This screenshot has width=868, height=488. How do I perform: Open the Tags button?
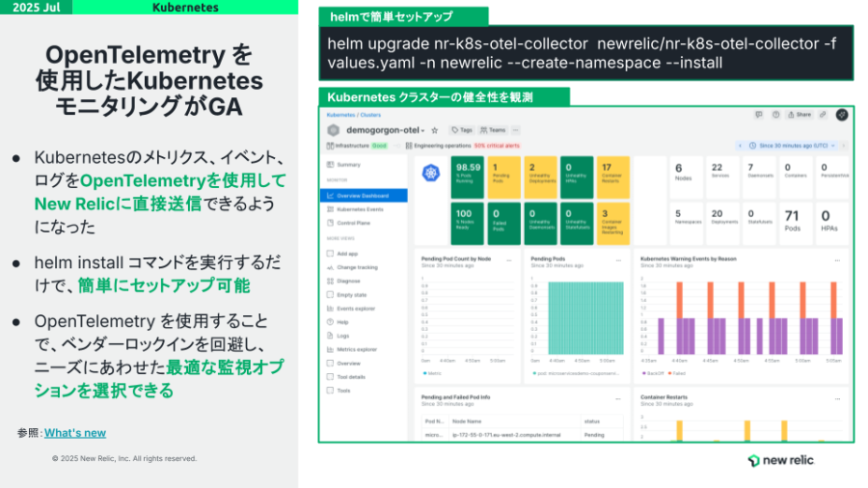click(462, 130)
